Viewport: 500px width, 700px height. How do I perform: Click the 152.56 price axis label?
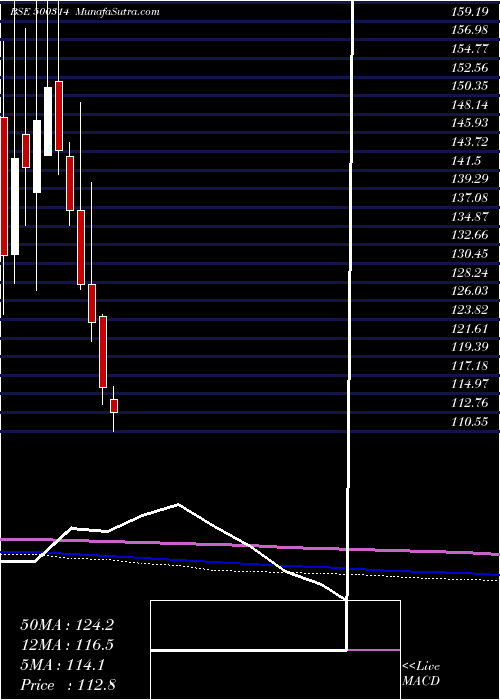pos(471,68)
